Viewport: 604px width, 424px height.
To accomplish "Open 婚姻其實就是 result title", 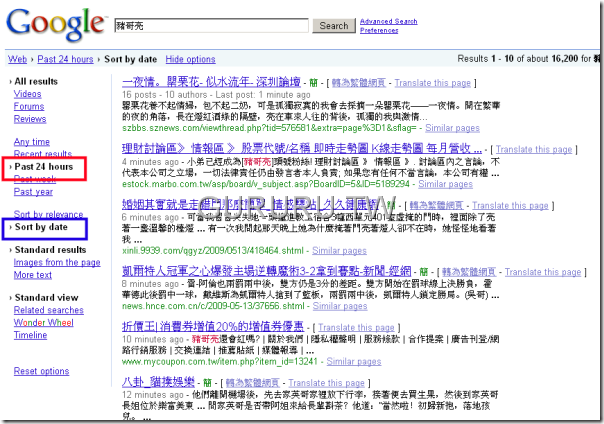I will [250, 204].
